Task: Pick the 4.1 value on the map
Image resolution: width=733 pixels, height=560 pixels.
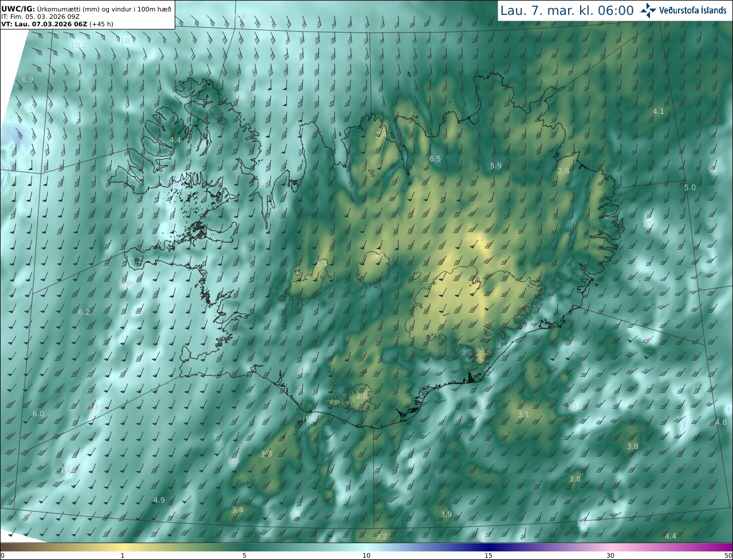Action: 659,111
